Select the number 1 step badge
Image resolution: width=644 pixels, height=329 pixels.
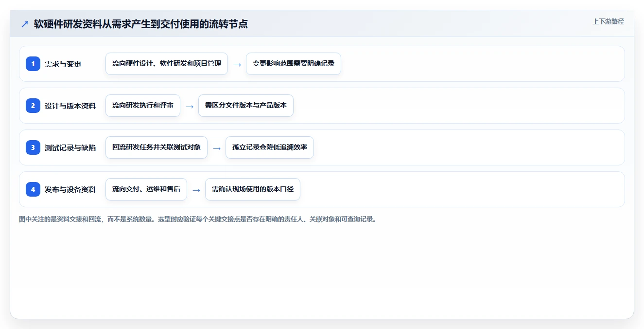pos(33,64)
